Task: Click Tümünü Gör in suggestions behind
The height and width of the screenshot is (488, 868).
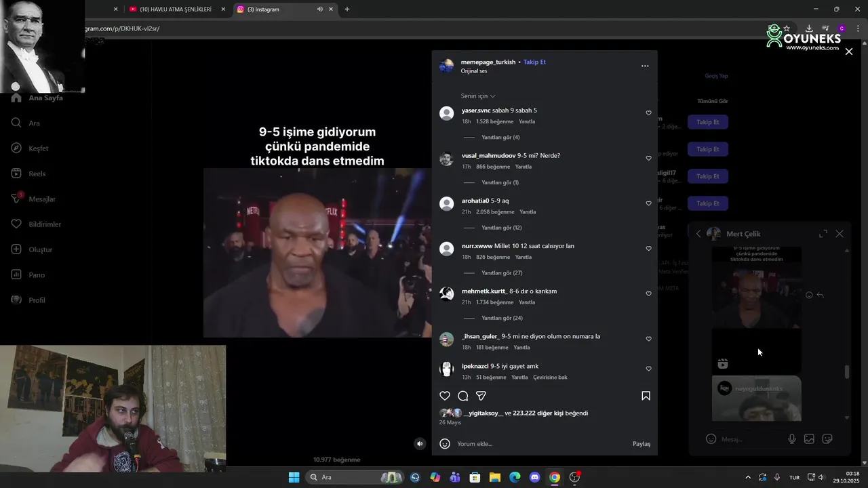Action: click(x=713, y=101)
